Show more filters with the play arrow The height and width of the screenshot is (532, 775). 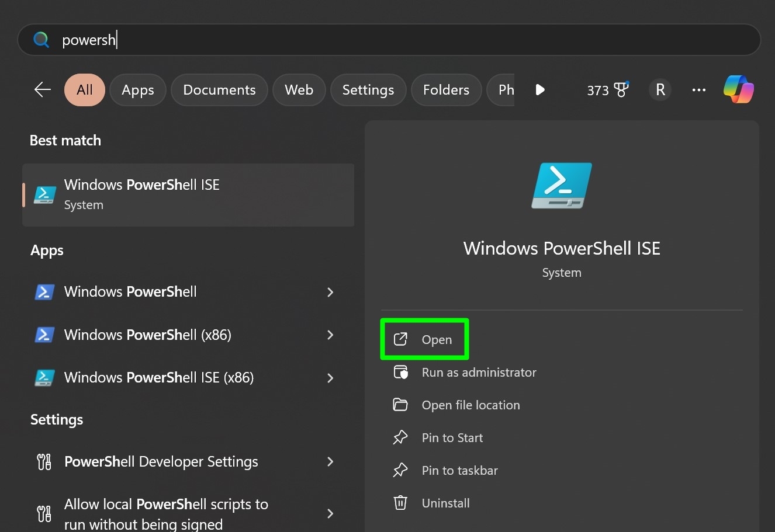(x=540, y=90)
